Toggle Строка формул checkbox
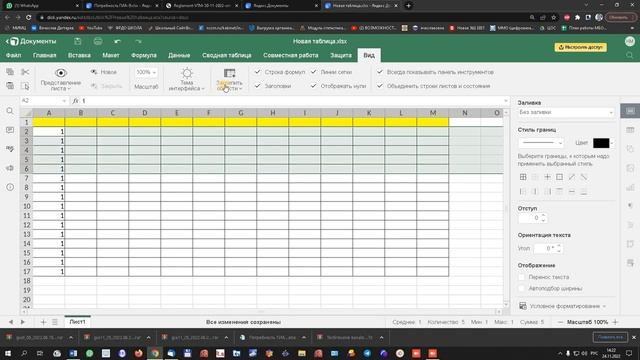The width and height of the screenshot is (640, 360). 258,72
